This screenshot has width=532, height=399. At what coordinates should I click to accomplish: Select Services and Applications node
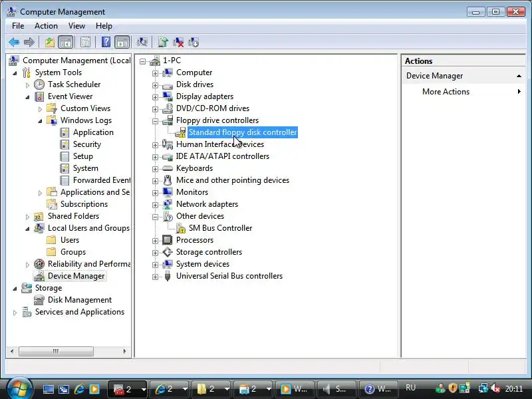point(80,312)
